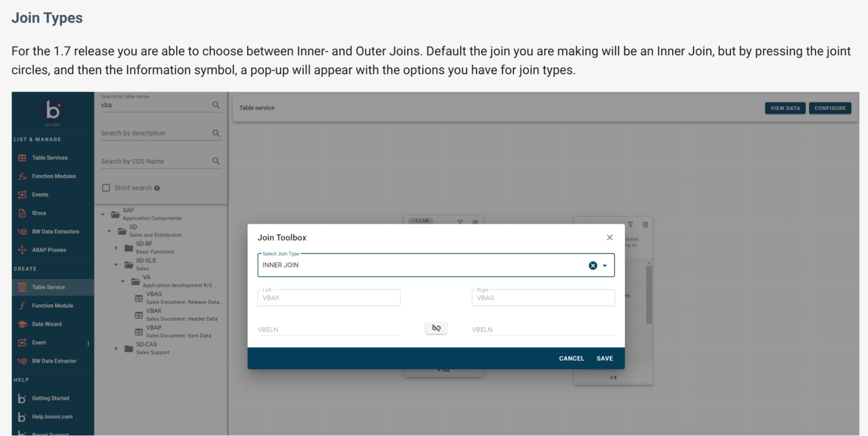Click the unlink icon between VBELN fields
Viewport: 868px width, 436px height.
436,328
